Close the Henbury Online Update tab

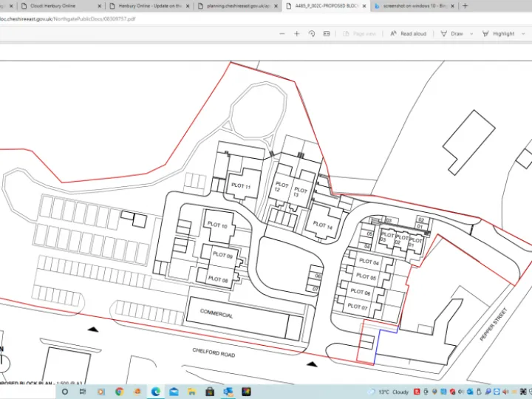click(x=190, y=6)
